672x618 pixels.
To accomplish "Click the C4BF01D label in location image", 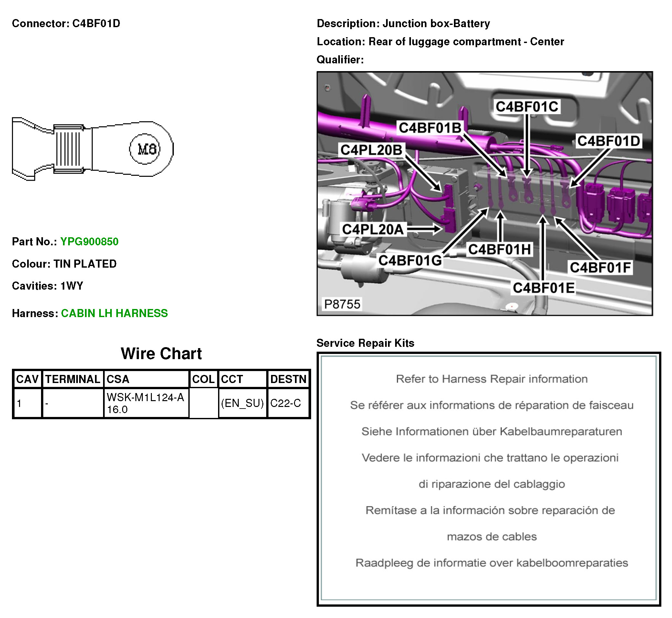I will tap(608, 141).
